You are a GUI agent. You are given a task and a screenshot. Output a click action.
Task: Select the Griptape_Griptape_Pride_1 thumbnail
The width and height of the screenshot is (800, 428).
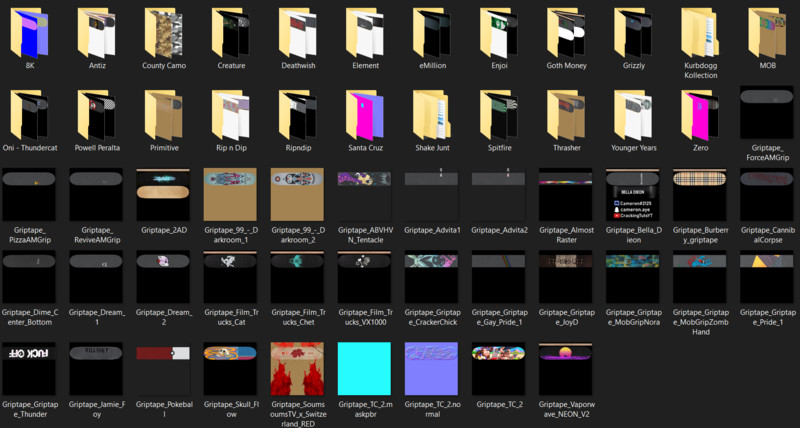767,277
